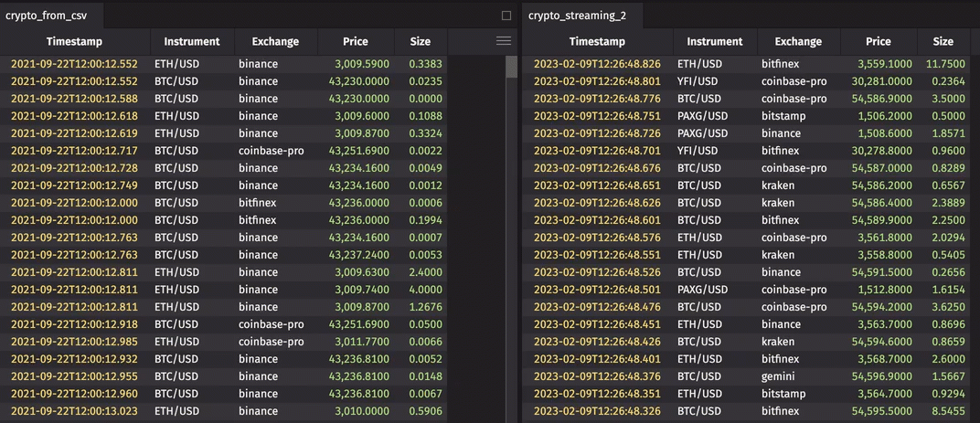Click crypto_streaming_2 Exchange column header

pos(798,42)
